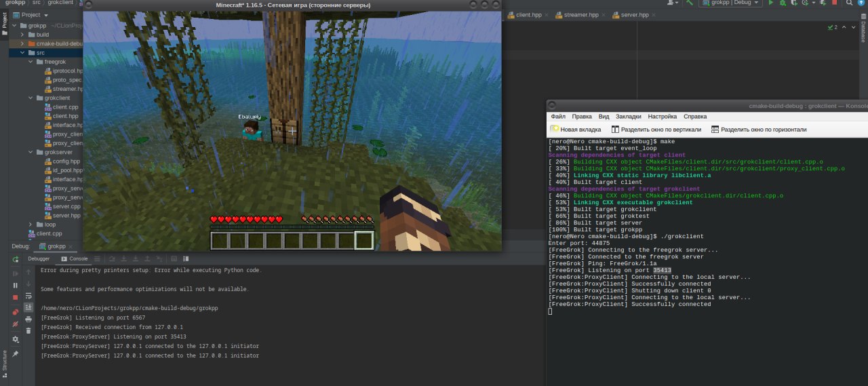Open the view breakpoints dialog
The width and height of the screenshot is (868, 386).
16,312
